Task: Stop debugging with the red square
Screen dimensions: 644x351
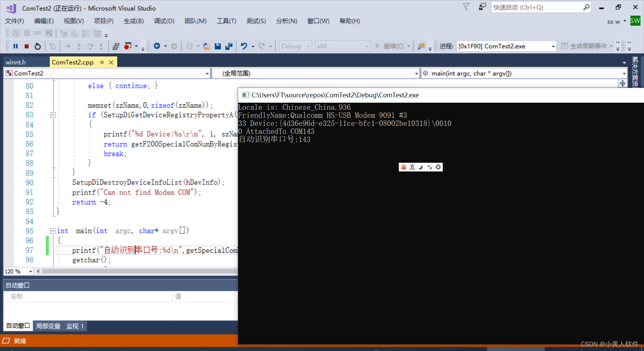Action: (26, 46)
